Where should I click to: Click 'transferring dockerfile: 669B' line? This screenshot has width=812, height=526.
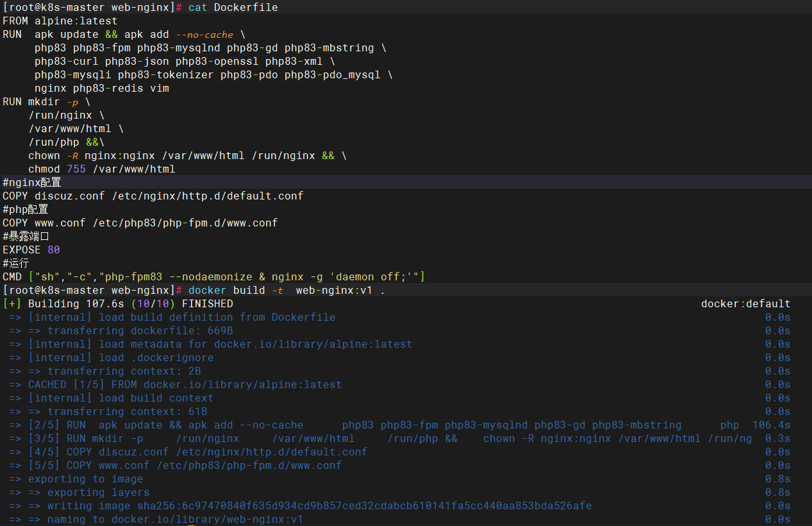click(140, 330)
